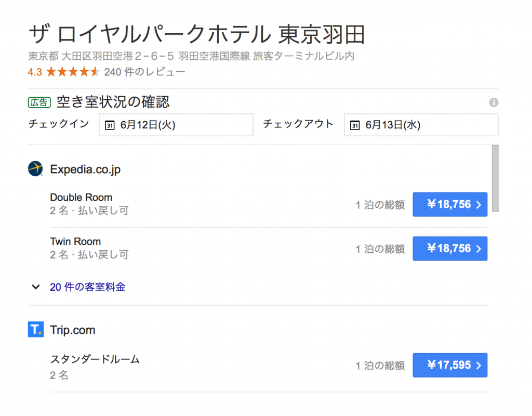Click 空き室状況の確認 heading
Screen dimensions: 532x416
[113, 102]
